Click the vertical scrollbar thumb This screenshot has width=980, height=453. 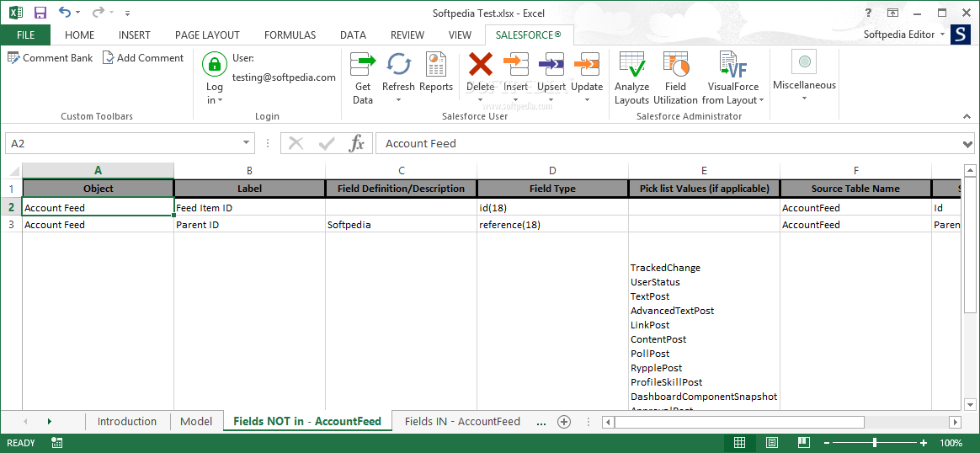[969, 245]
